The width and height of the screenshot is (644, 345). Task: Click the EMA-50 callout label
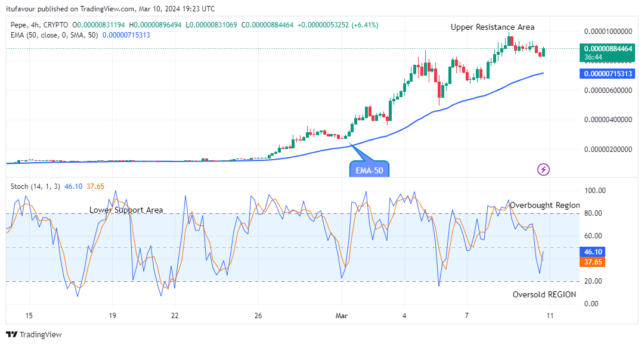[x=369, y=170]
